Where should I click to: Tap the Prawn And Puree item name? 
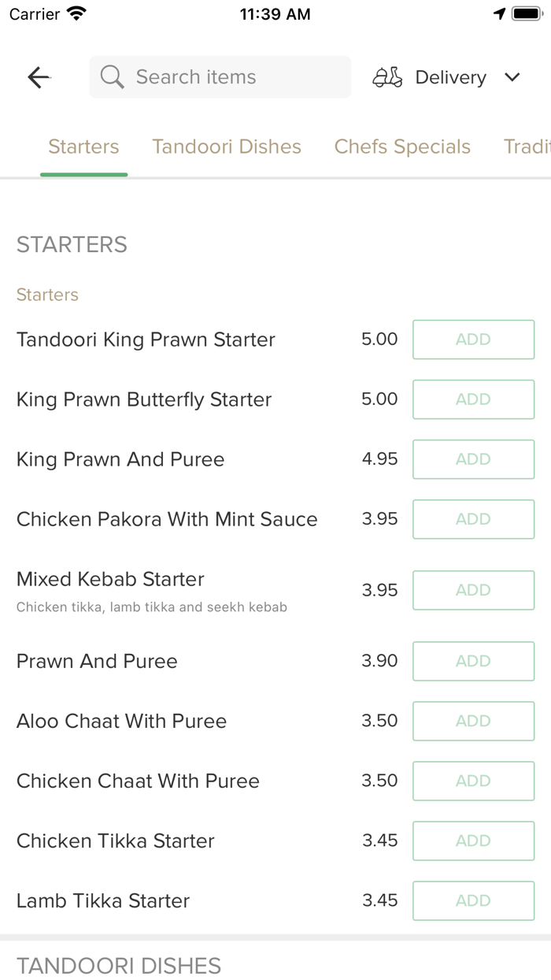point(97,661)
